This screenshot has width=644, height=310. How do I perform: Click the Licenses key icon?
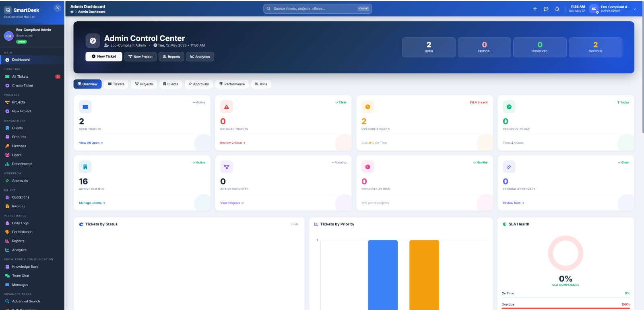[x=7, y=146]
